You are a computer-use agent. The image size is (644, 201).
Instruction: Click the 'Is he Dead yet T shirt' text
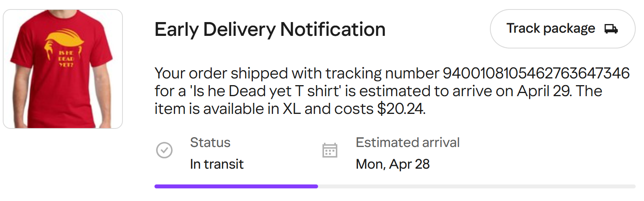click(265, 91)
